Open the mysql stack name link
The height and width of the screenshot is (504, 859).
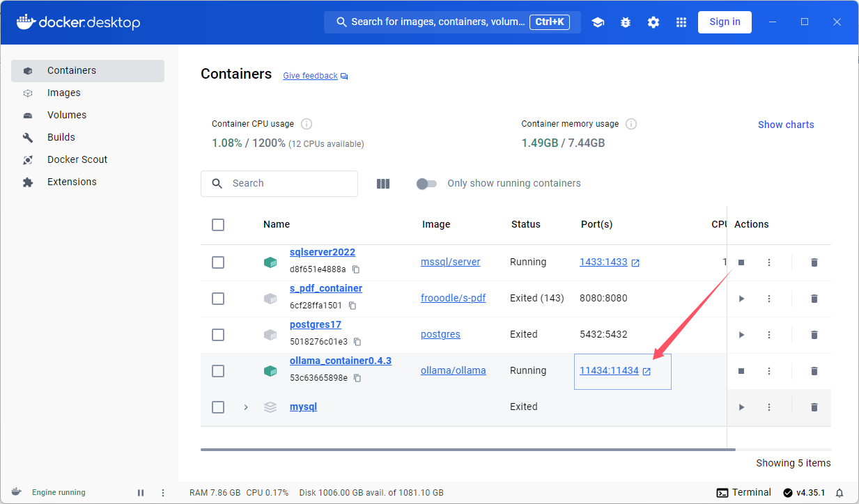(x=303, y=407)
